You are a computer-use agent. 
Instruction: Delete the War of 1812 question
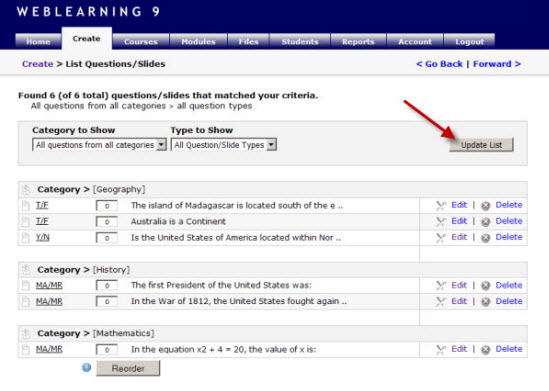click(509, 301)
